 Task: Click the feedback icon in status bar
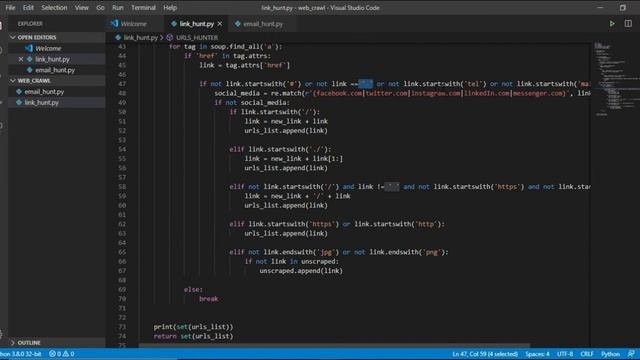point(631,354)
